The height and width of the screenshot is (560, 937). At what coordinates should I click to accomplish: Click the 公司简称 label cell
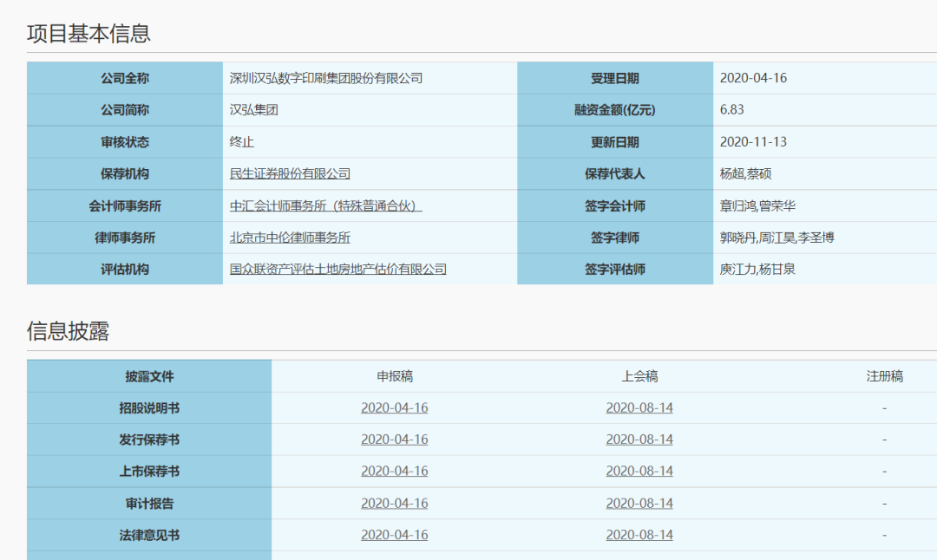click(x=125, y=110)
